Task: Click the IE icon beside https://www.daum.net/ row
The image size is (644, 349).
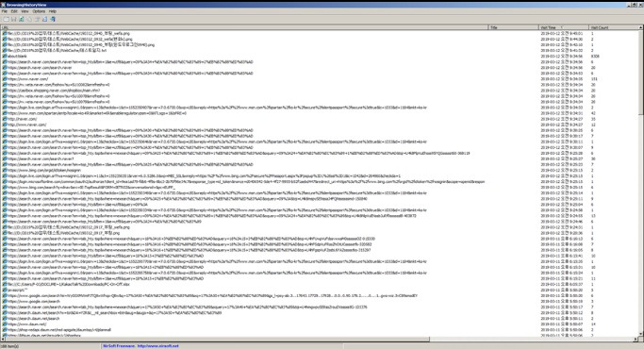Action: [5, 324]
